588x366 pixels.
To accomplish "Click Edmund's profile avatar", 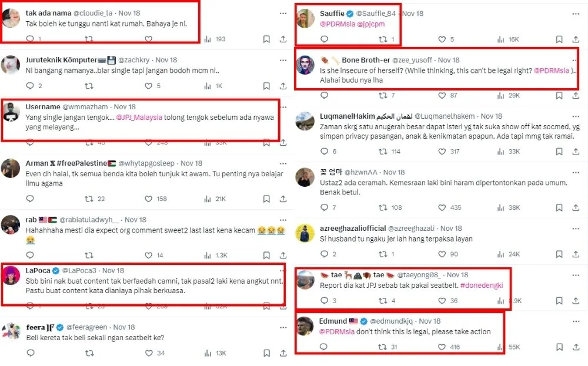I will (x=305, y=326).
